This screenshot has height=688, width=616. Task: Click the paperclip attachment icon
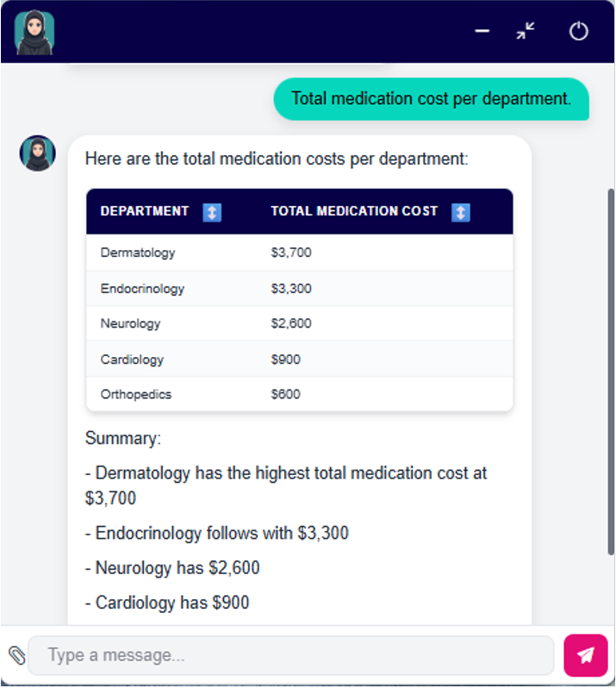click(16, 655)
